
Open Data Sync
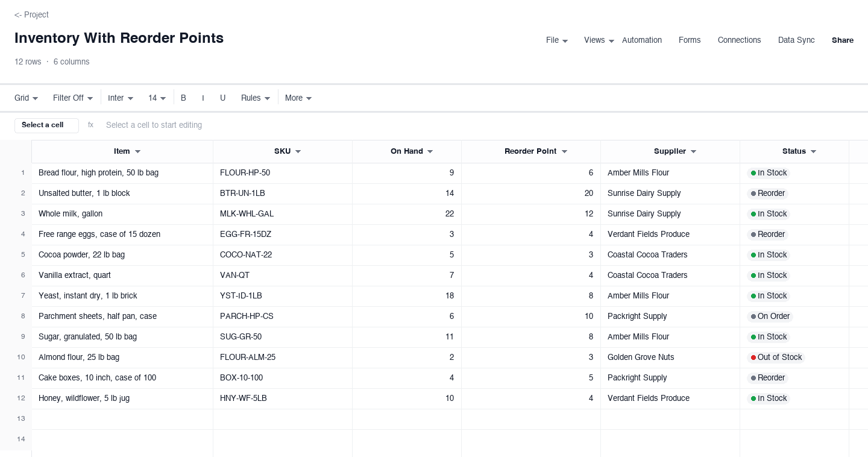click(x=796, y=40)
